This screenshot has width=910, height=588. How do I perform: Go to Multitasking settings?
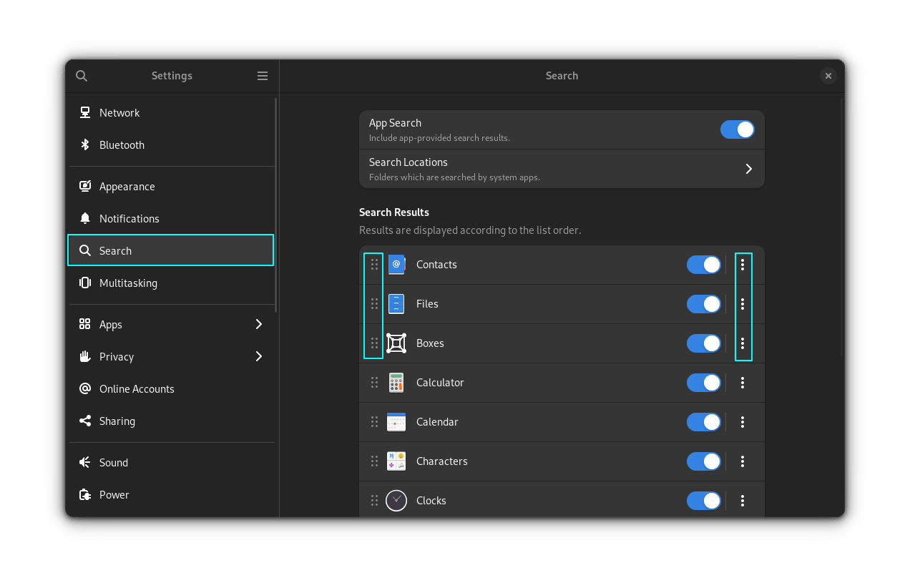point(128,283)
